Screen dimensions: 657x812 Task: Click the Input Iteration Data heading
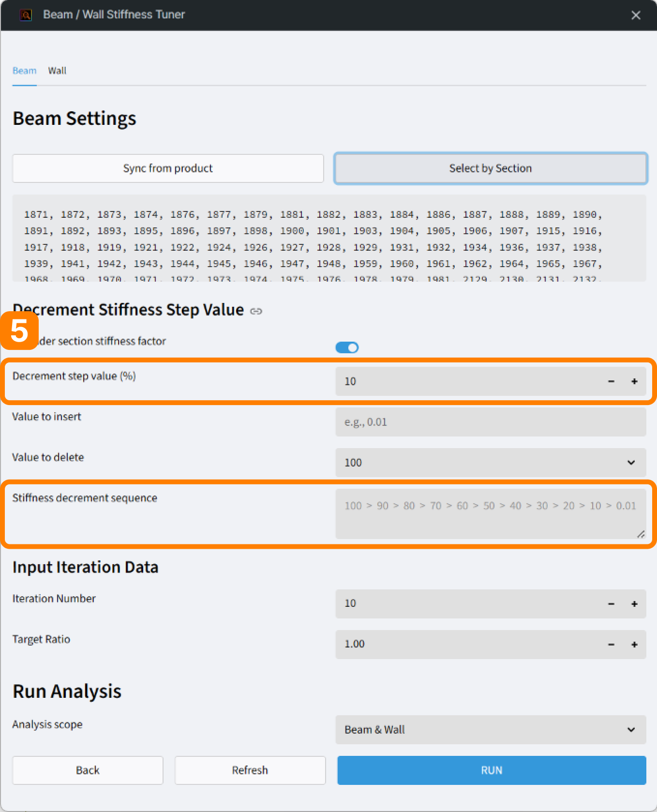86,567
